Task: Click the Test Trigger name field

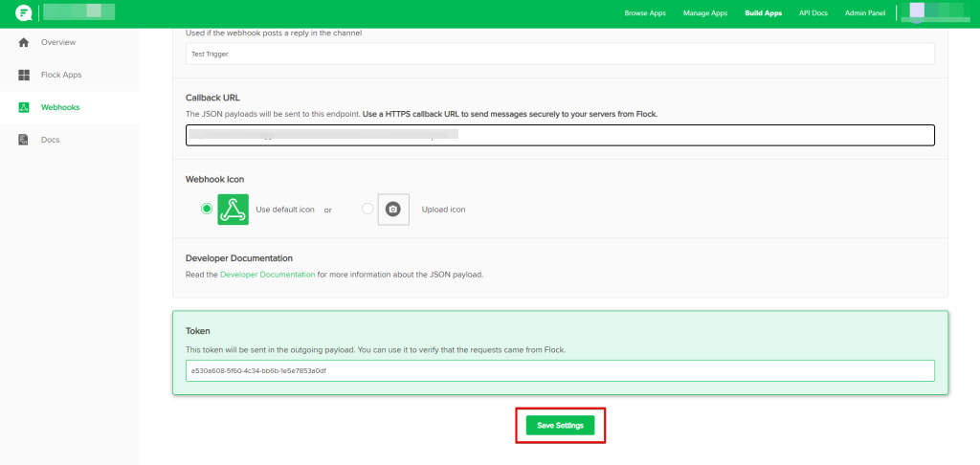Action: click(560, 55)
